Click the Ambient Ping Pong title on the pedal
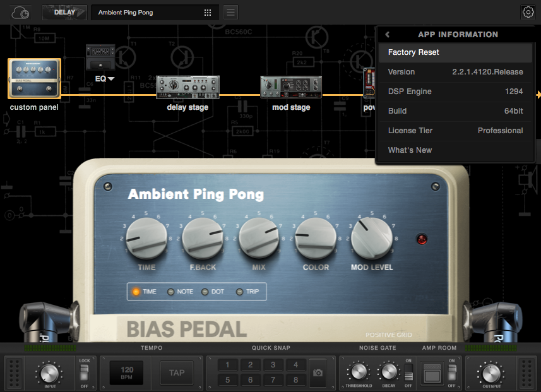 point(196,194)
